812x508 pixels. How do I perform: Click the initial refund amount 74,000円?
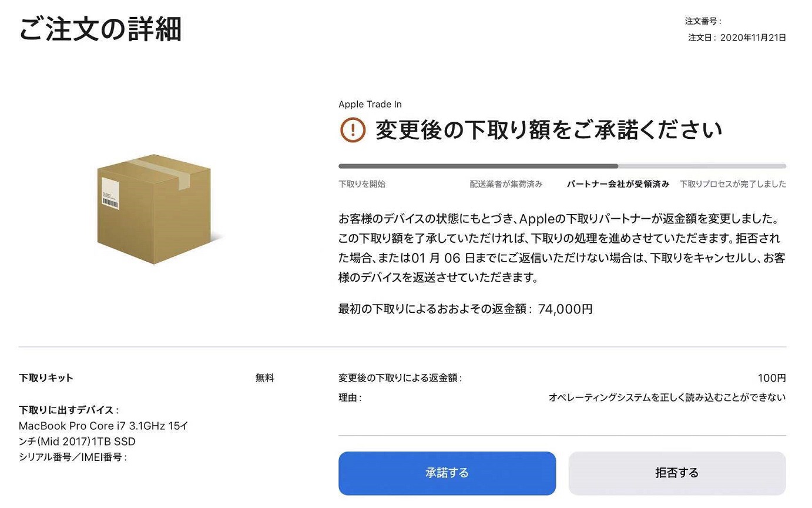[x=565, y=309]
